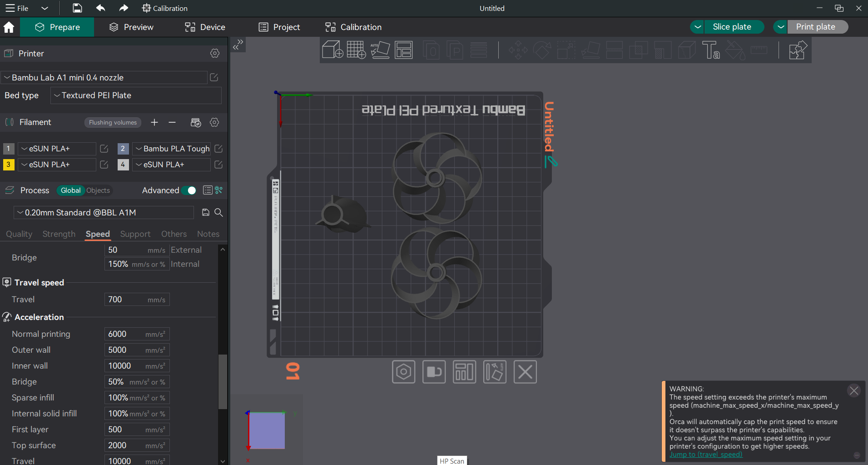Click the plate lock icon
The image size is (868, 465).
[x=434, y=372]
